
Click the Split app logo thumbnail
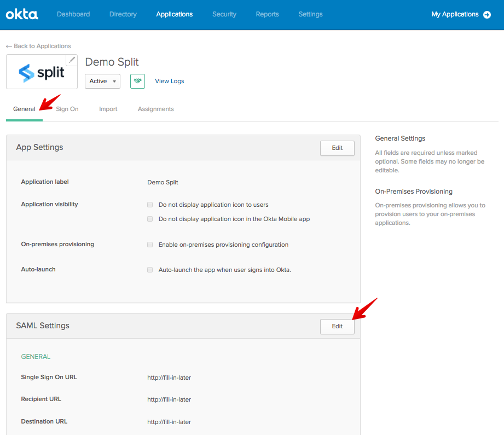point(42,72)
